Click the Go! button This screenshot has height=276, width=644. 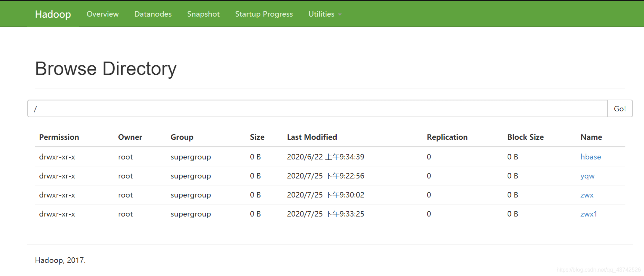pyautogui.click(x=620, y=109)
